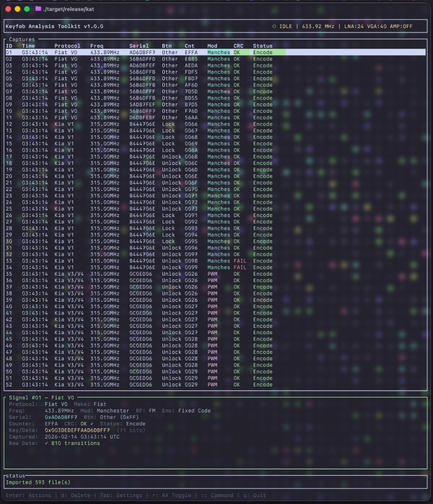Click the q: Quit shortcut hint

point(254,495)
